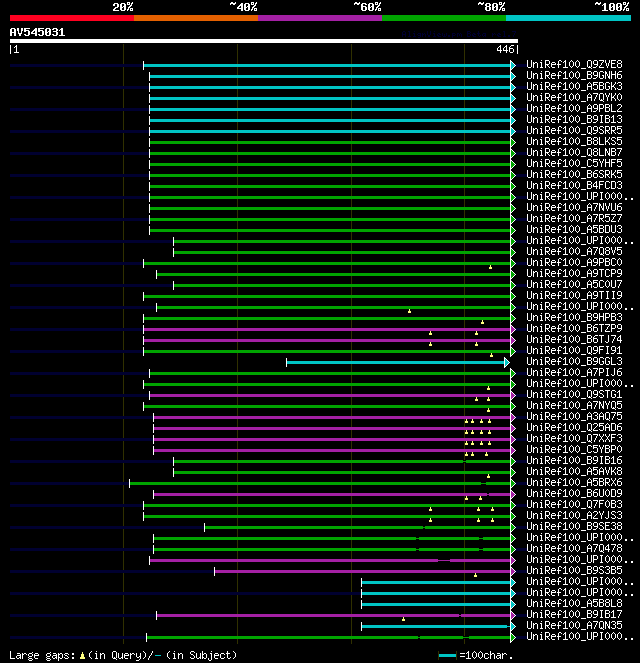
Task: Click the purple ~60% identity legend segment
Action: (320, 18)
